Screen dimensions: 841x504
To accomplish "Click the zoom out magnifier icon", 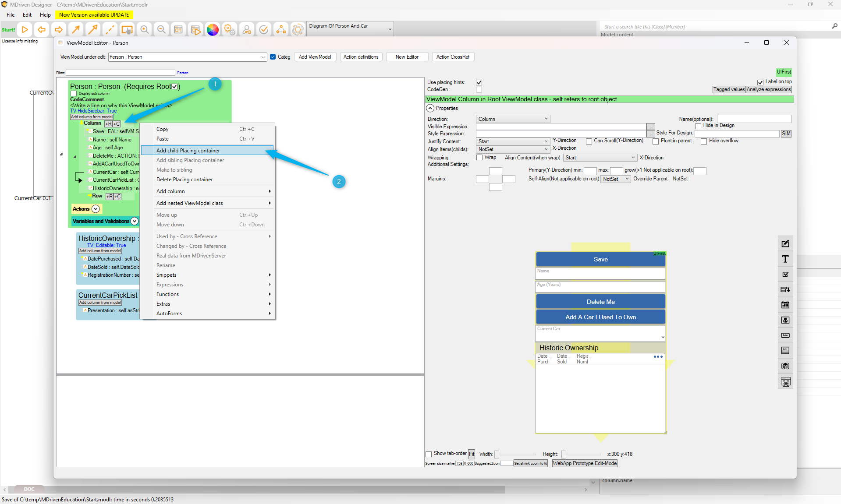I will [161, 30].
